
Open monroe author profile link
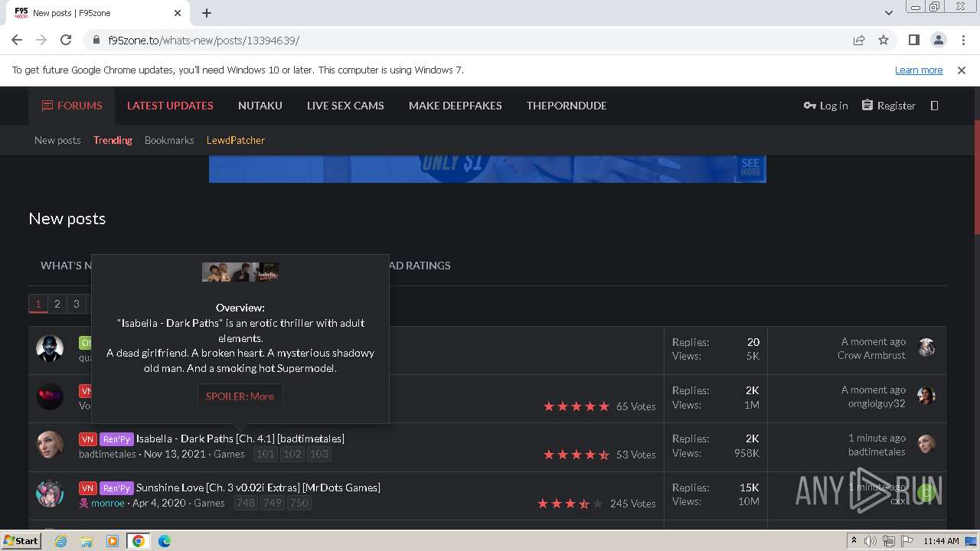click(x=107, y=503)
